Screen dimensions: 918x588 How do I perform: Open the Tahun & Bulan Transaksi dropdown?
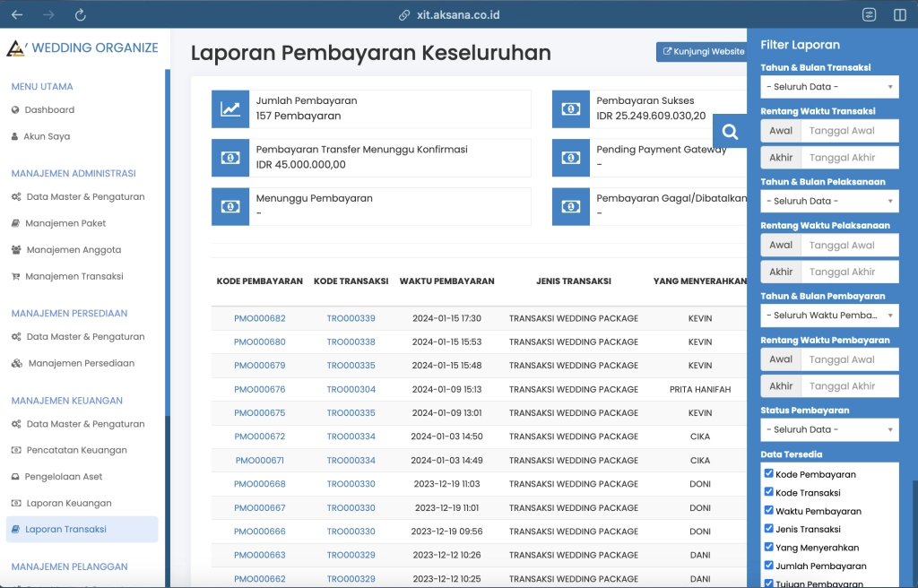(828, 86)
